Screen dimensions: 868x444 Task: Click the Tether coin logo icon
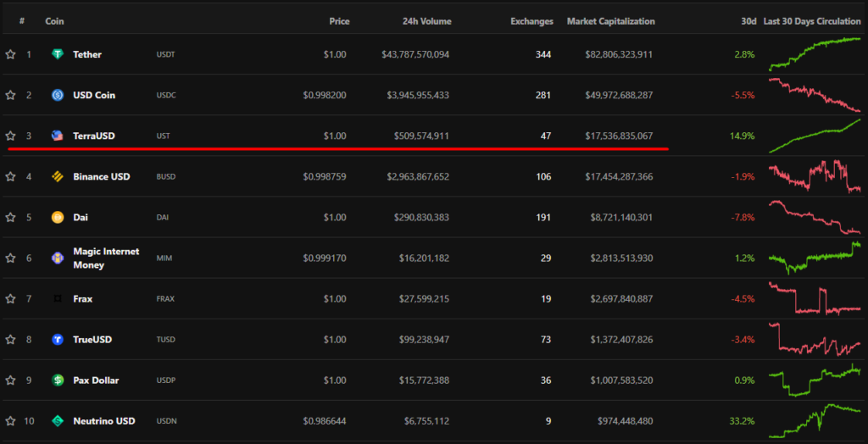click(x=58, y=54)
